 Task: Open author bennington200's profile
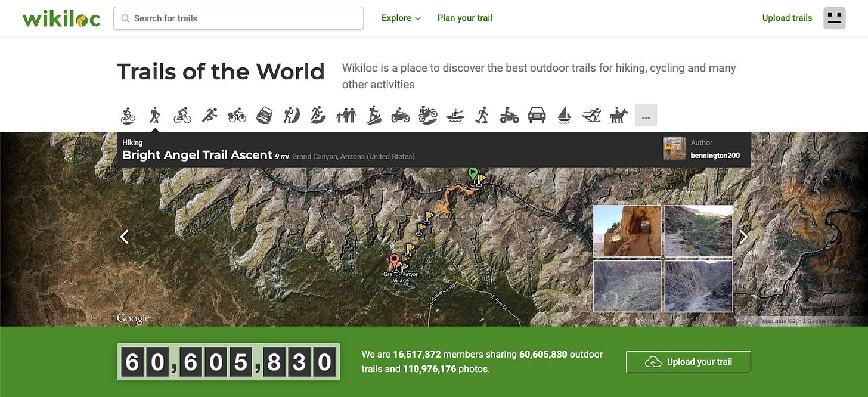[715, 156]
